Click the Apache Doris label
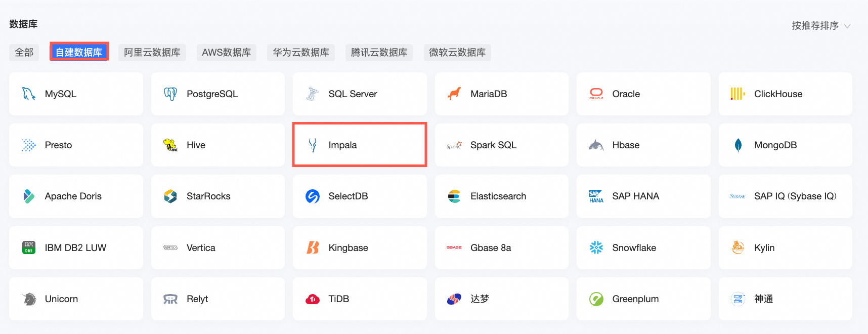 pyautogui.click(x=73, y=196)
